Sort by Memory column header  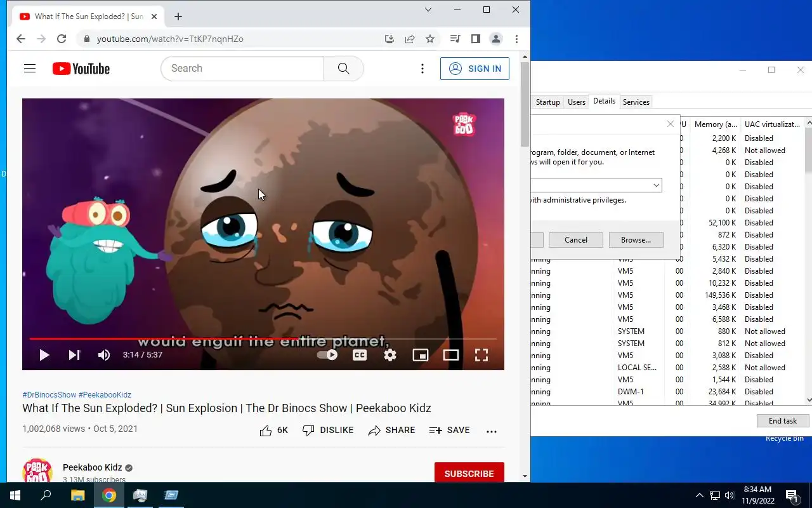(x=715, y=124)
